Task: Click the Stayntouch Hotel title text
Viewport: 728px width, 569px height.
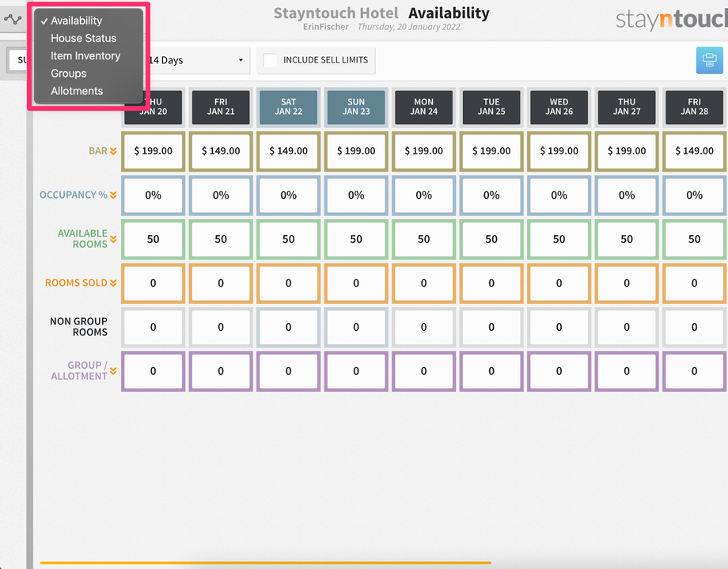Action: tap(336, 13)
